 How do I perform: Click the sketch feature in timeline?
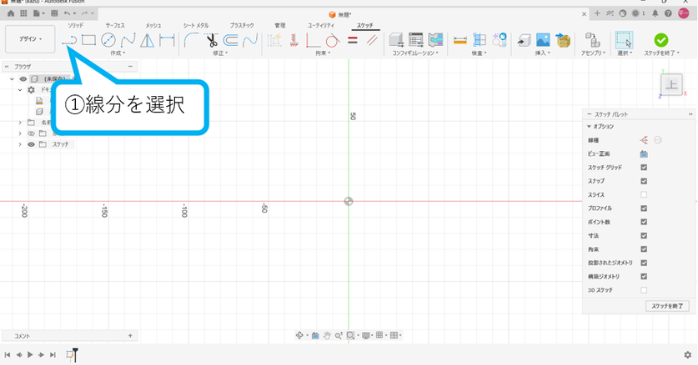click(x=70, y=355)
